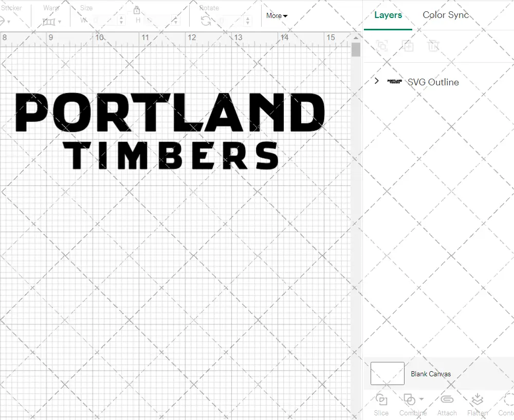Toggle the size aspect ratio lock
This screenshot has height=420, width=514.
coord(137,10)
